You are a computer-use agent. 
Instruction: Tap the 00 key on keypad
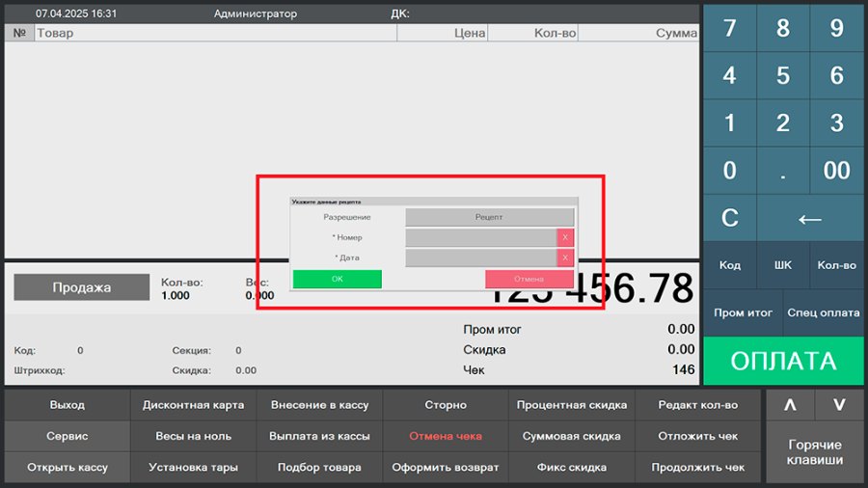tap(836, 171)
